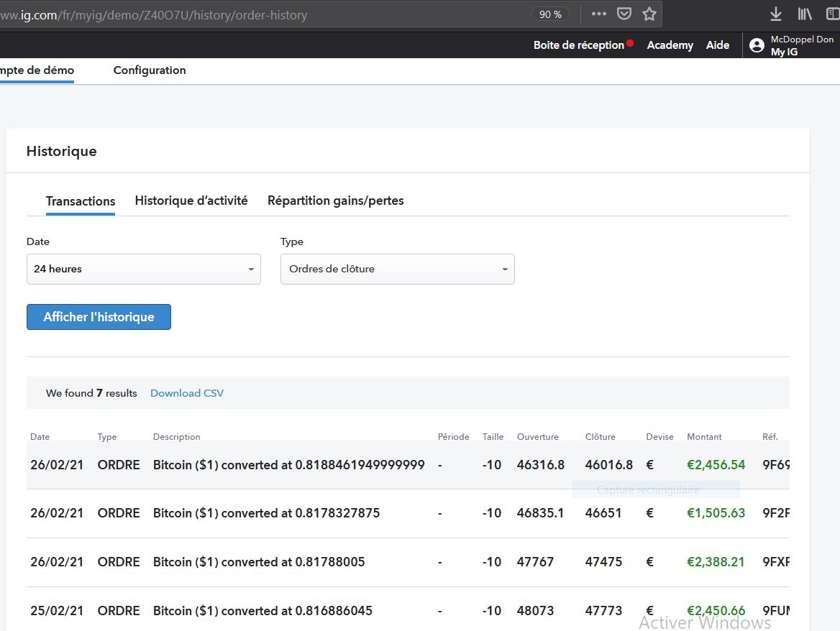This screenshot has width=840, height=631.
Task: Open the browser downloads arrow icon
Action: tap(775, 14)
